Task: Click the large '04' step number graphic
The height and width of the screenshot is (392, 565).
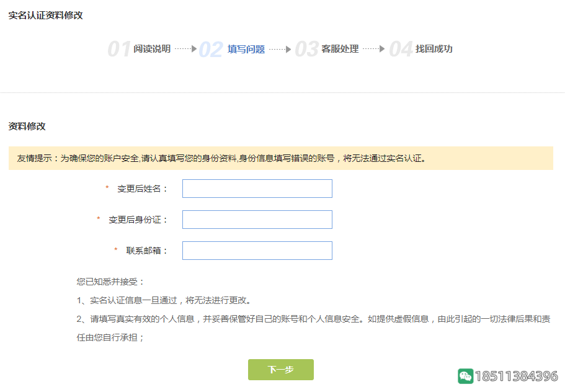Action: [401, 48]
